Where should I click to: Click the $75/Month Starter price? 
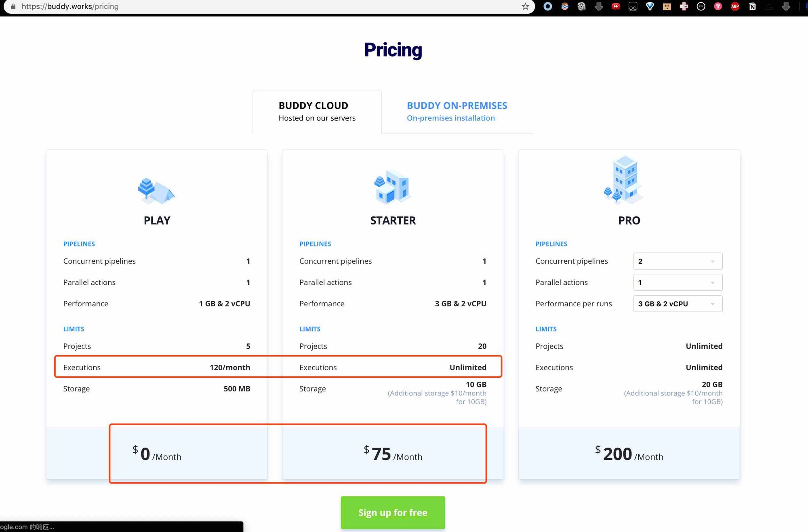392,454
